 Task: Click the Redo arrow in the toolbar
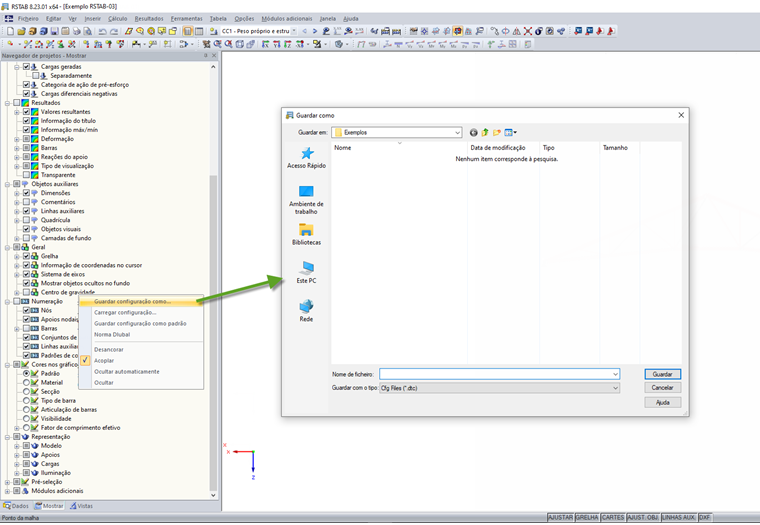coord(113,31)
